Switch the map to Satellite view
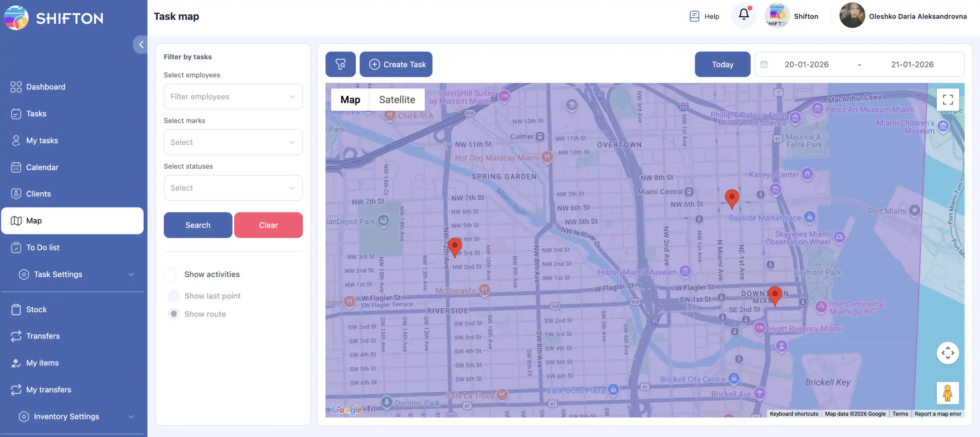Viewport: 980px width, 437px height. point(397,99)
